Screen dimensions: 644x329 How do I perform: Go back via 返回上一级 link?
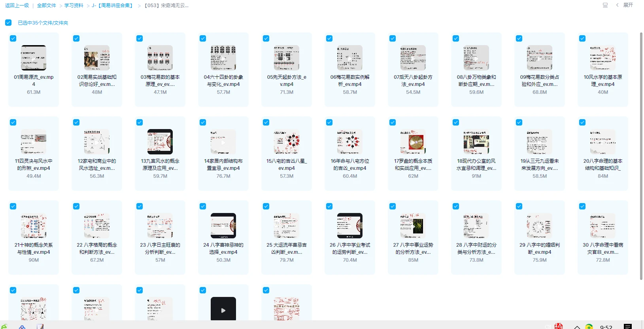(x=17, y=6)
